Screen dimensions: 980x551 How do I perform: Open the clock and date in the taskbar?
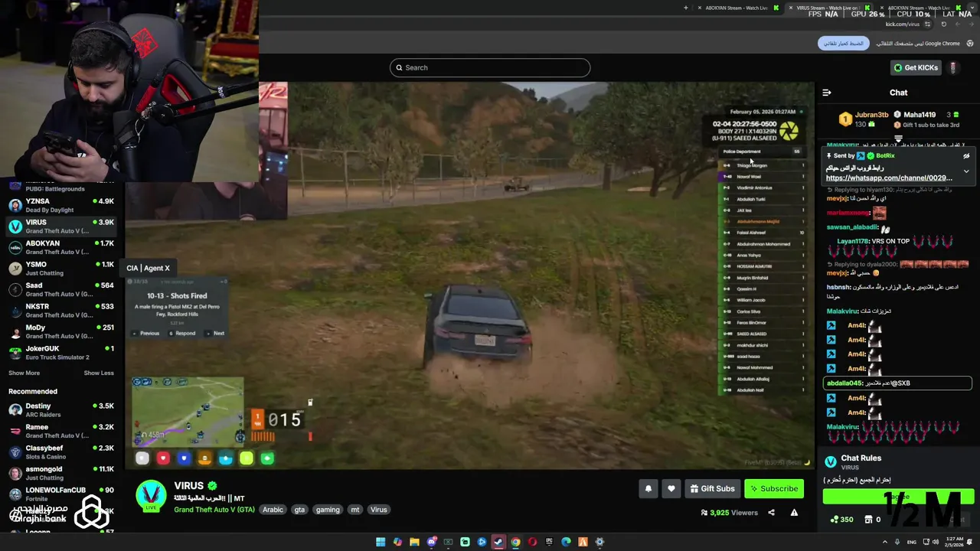tap(955, 542)
